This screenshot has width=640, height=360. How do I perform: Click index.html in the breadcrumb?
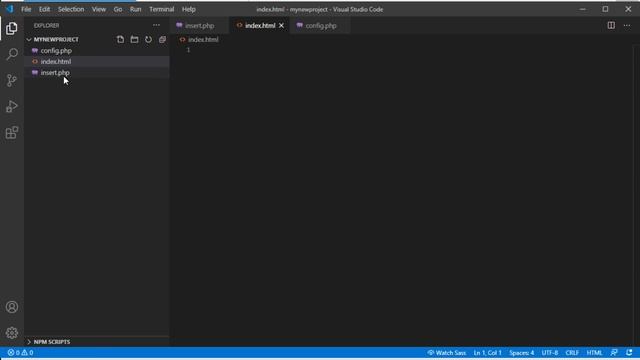click(x=203, y=40)
